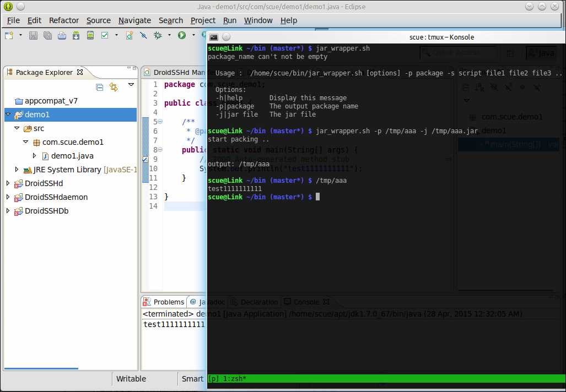
Task: Toggle Skip All Breakpoints icon
Action: click(x=143, y=35)
